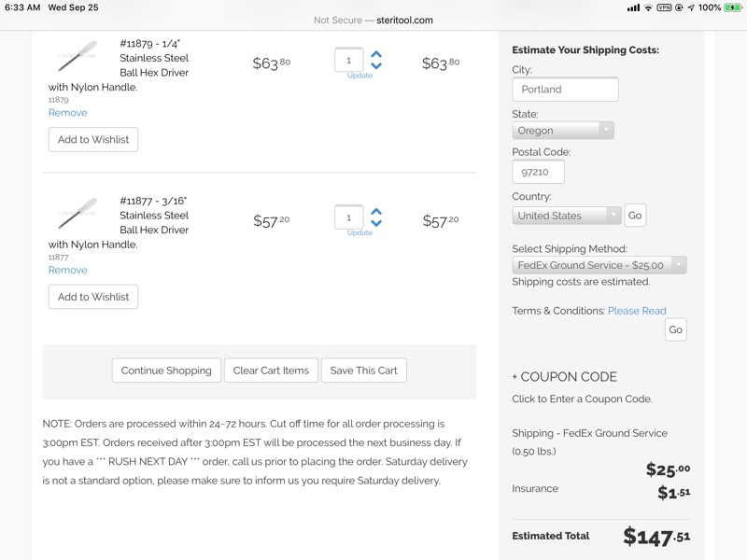Remove item #11877 from cart
Image resolution: width=747 pixels, height=560 pixels.
(x=67, y=271)
